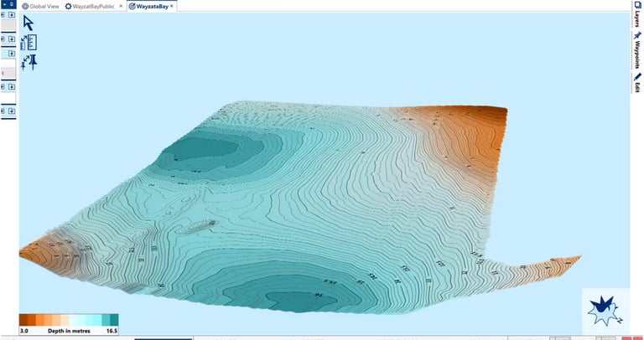Click the 3.0 minimum depth value
644x340 pixels.
(x=23, y=331)
